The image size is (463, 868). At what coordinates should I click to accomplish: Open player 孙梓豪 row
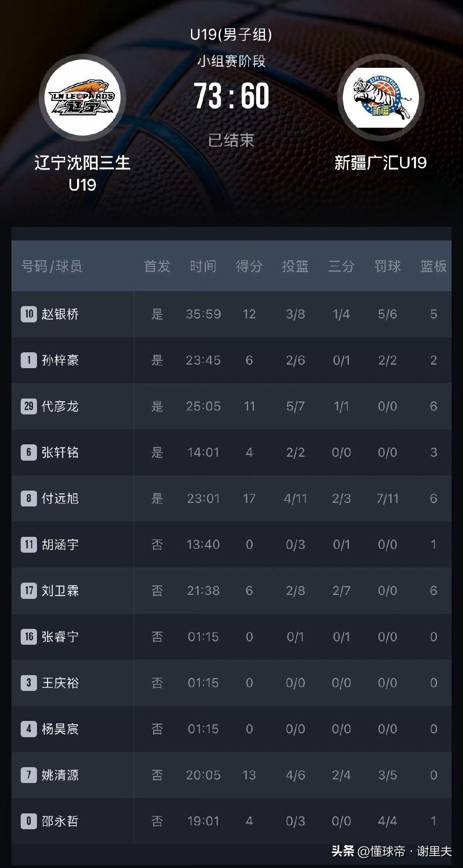(231, 360)
